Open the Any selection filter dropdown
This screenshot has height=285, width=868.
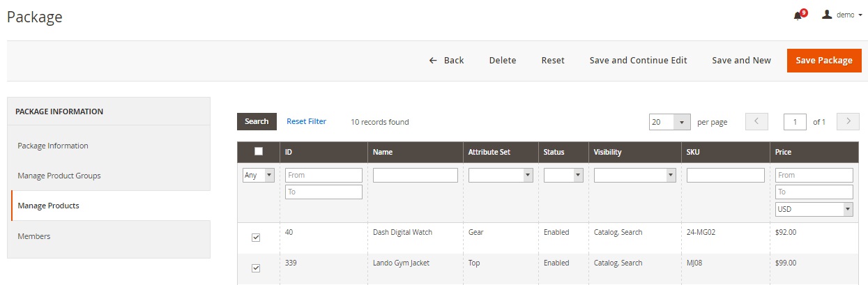point(259,176)
